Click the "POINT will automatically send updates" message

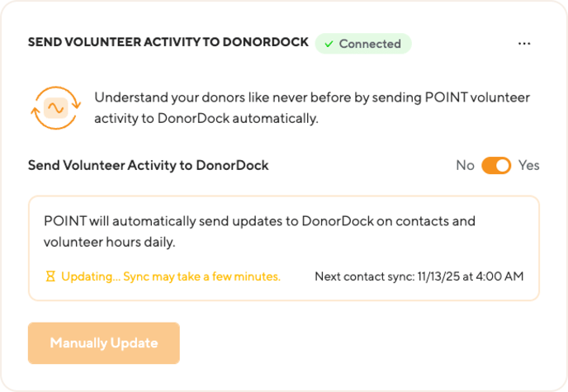pos(261,221)
